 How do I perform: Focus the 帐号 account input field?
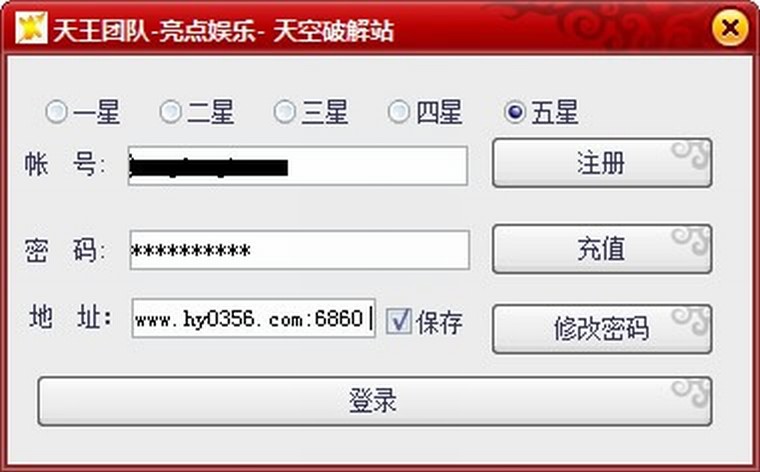(298, 166)
